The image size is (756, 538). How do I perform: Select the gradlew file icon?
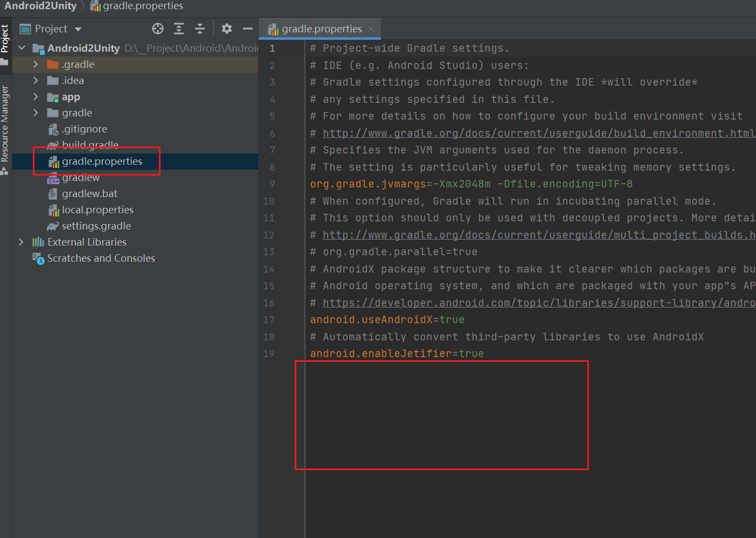tap(53, 178)
